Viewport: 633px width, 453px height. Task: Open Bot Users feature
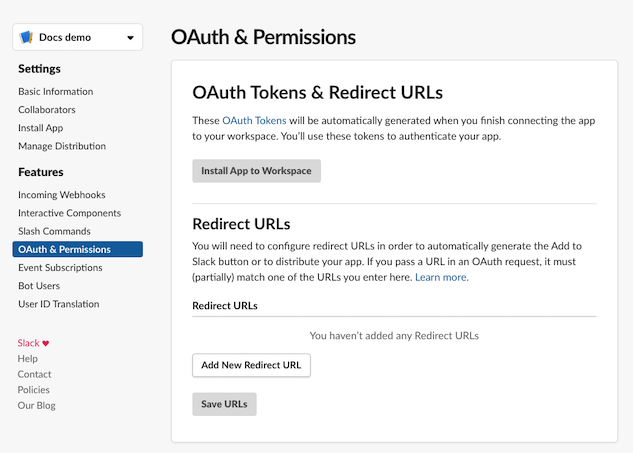39,286
